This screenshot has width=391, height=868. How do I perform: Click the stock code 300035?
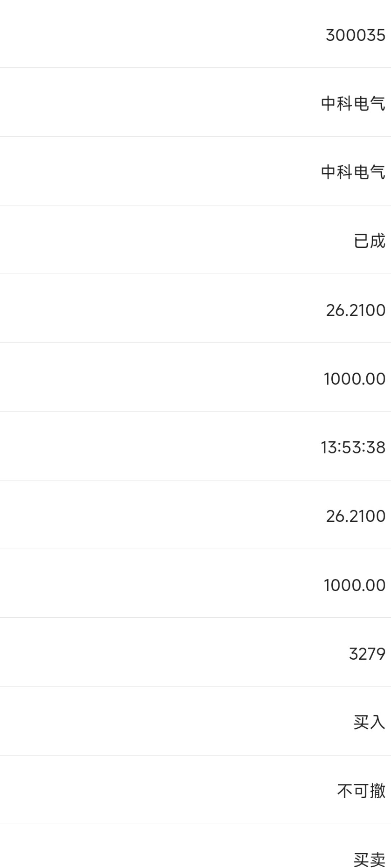(356, 35)
